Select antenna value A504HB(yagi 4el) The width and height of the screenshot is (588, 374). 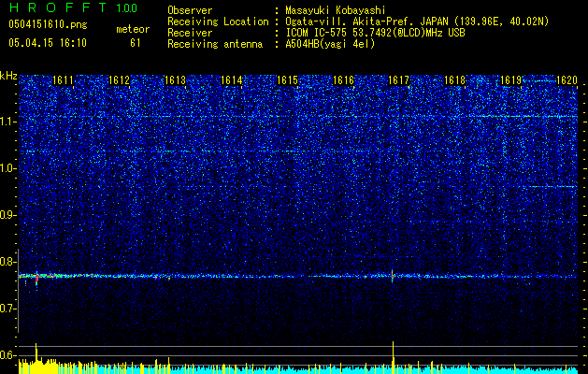coord(330,44)
